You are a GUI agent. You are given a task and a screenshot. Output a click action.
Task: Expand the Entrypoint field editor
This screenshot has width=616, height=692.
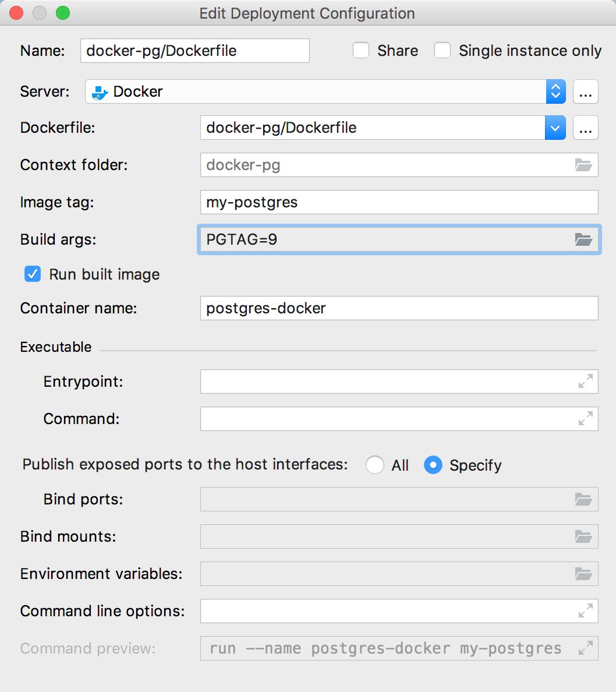click(586, 382)
